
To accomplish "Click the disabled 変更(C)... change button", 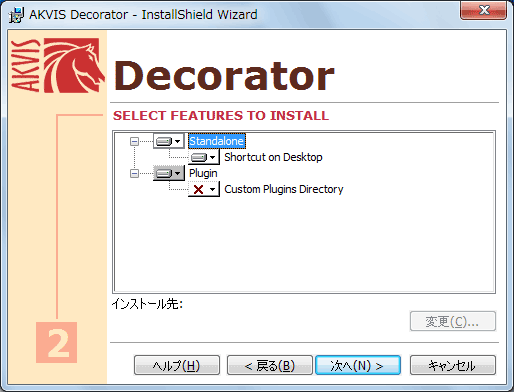I will 453,321.
